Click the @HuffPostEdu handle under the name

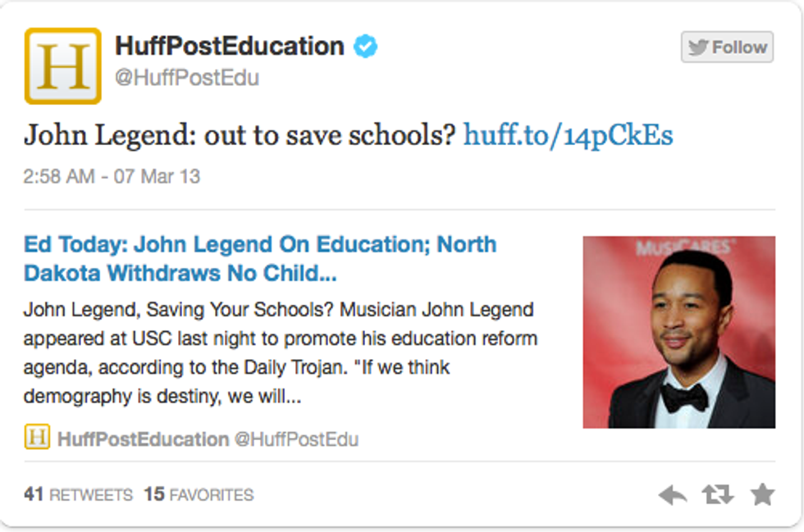pyautogui.click(x=187, y=78)
